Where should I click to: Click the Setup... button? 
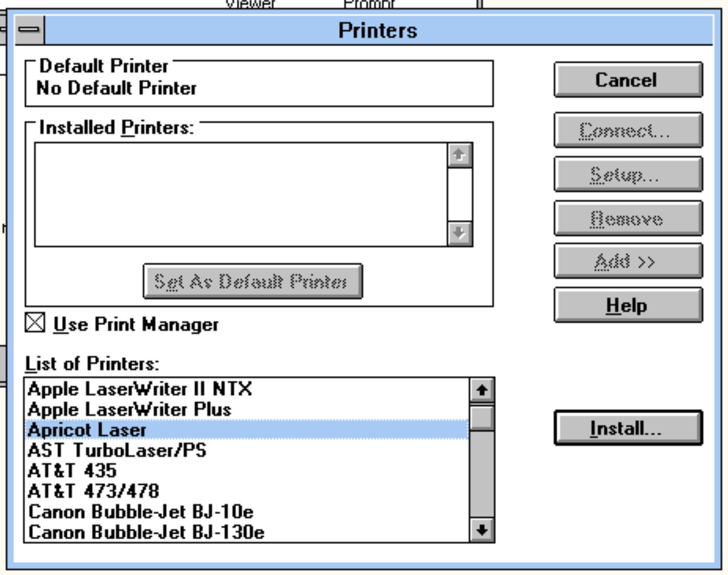(x=628, y=174)
